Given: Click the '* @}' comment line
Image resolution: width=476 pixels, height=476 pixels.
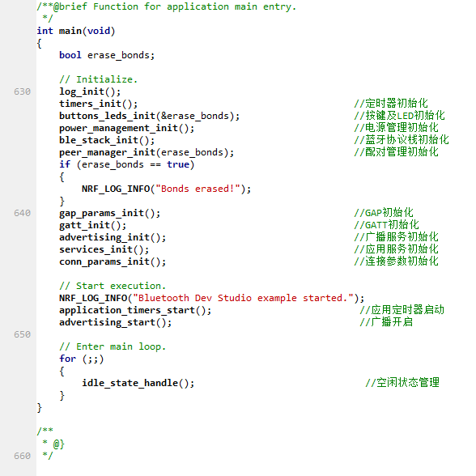Looking at the screenshot, I should [53, 444].
